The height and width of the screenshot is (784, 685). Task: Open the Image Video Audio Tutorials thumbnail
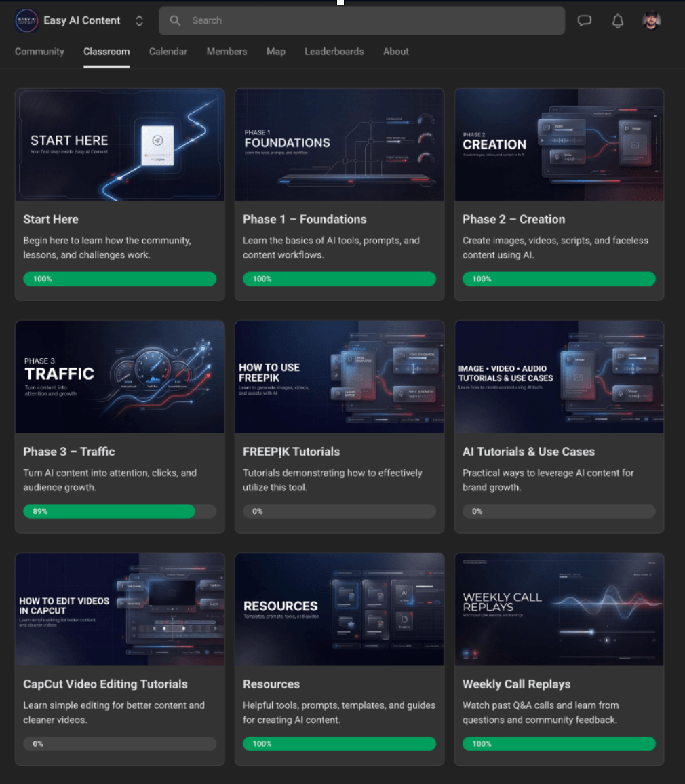click(x=559, y=377)
